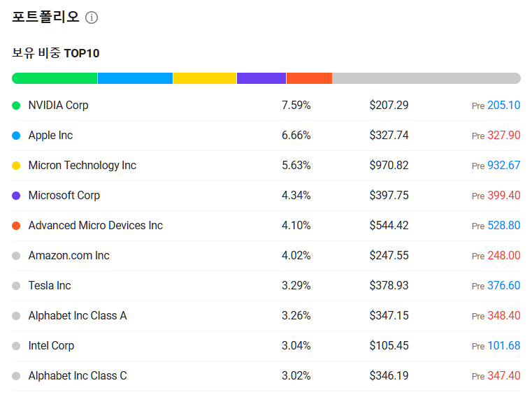The height and width of the screenshot is (397, 532).
Task: Click Micron pre-market price 932.67
Action: pos(504,165)
